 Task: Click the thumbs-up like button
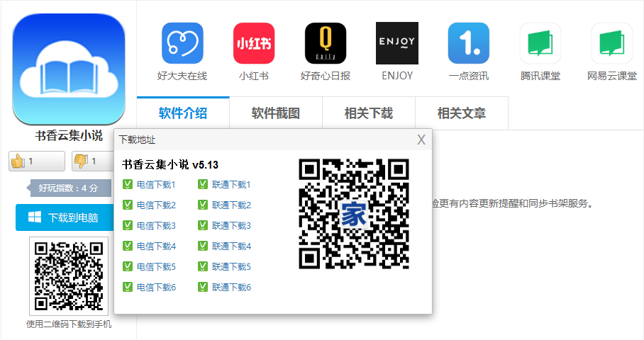click(x=37, y=161)
